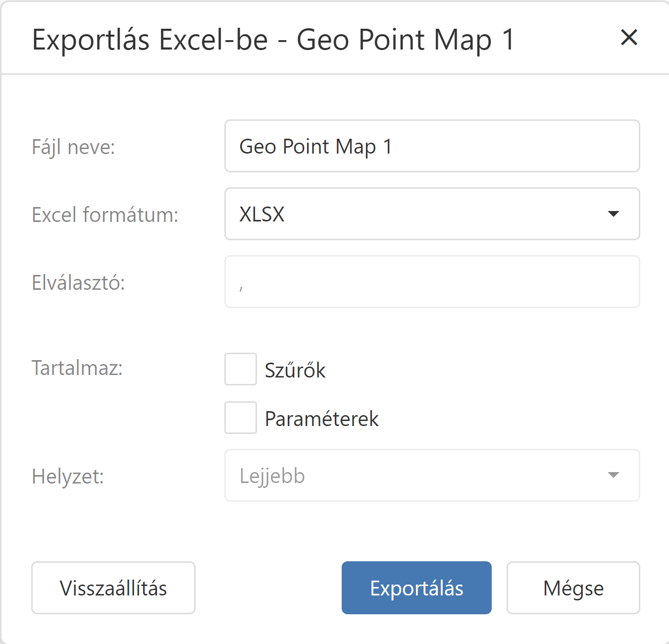Viewport: 669px width, 644px height.
Task: Click the arrow of the XLSX dropdown
Action: [x=613, y=214]
